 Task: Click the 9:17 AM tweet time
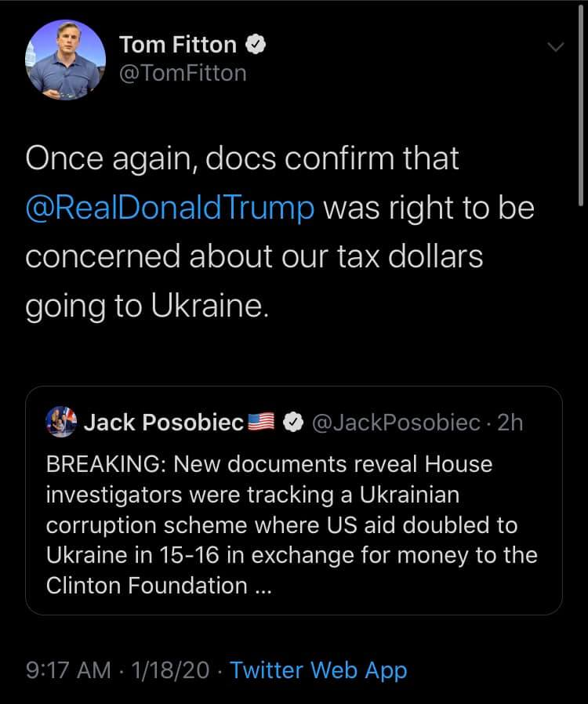pos(69,670)
